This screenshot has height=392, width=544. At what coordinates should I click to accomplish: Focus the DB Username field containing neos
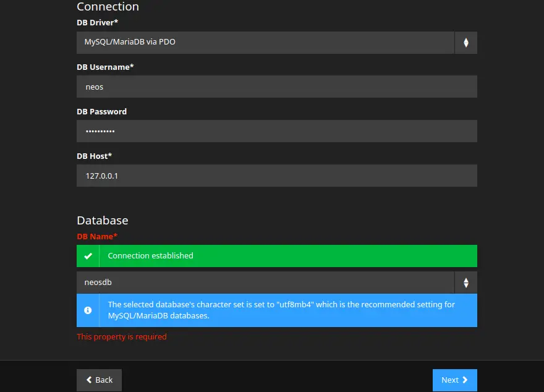pyautogui.click(x=276, y=87)
